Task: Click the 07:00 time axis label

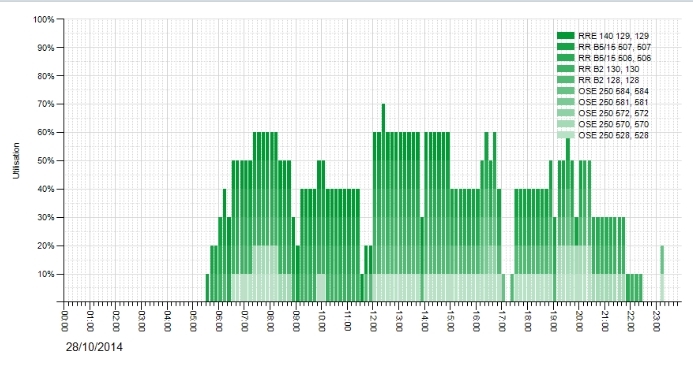Action: coord(244,320)
